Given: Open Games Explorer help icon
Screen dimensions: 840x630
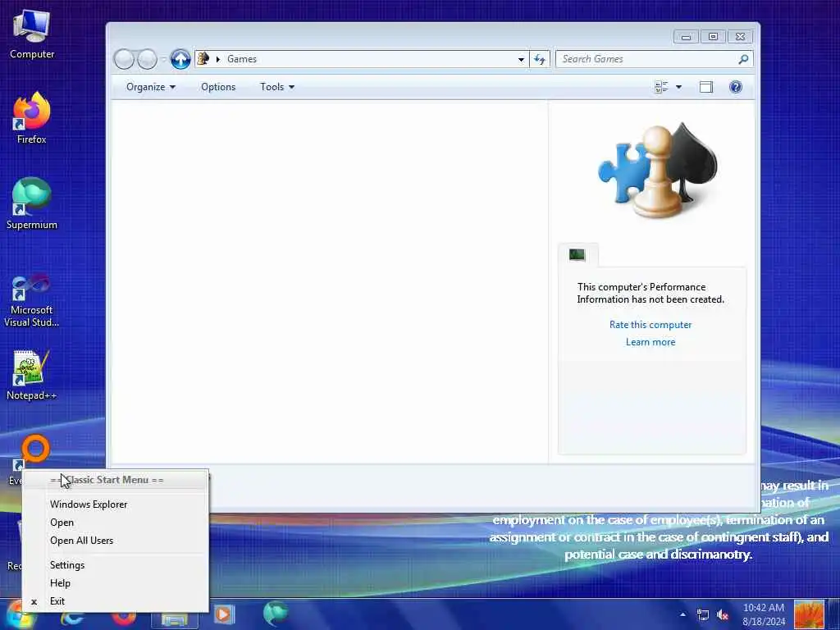Looking at the screenshot, I should 736,87.
